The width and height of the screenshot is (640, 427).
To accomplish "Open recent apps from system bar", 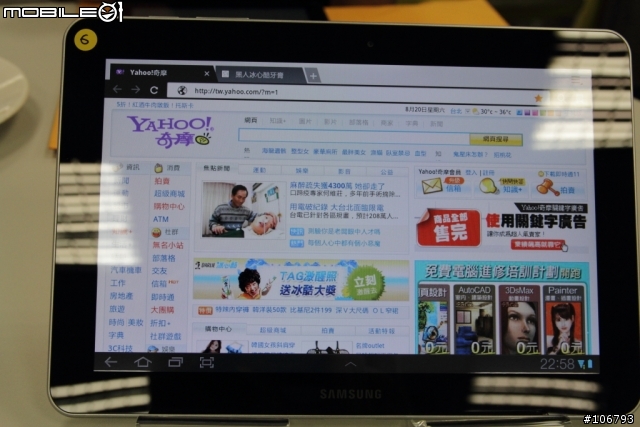I will click(176, 362).
